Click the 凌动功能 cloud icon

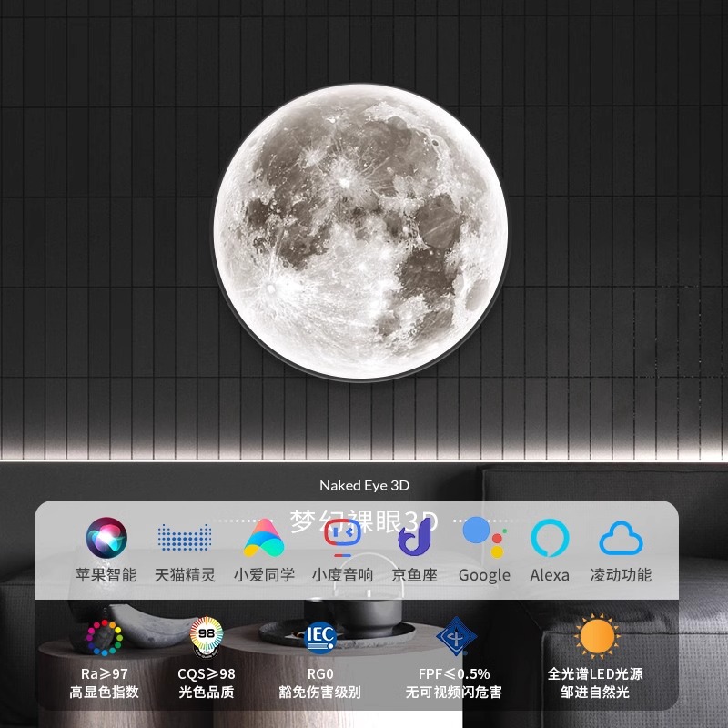pyautogui.click(x=621, y=538)
